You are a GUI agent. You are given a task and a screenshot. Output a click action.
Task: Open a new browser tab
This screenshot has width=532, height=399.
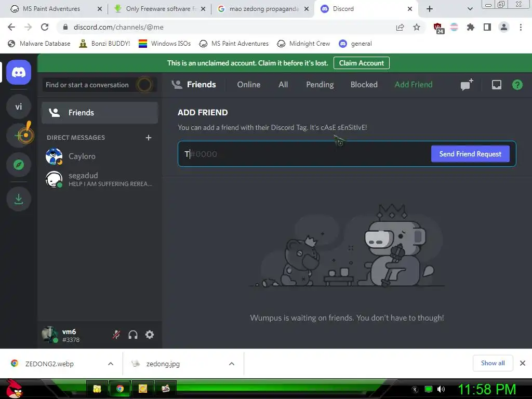tap(430, 9)
